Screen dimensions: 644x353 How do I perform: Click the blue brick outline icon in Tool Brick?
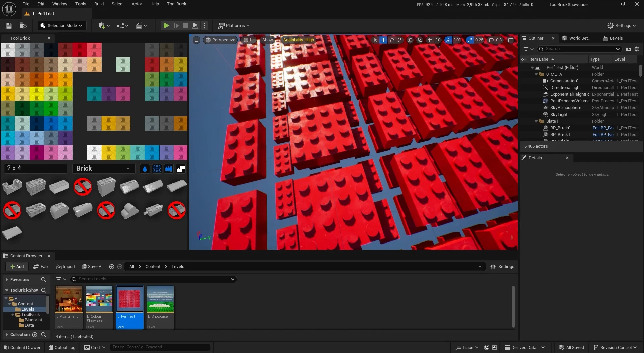click(169, 169)
